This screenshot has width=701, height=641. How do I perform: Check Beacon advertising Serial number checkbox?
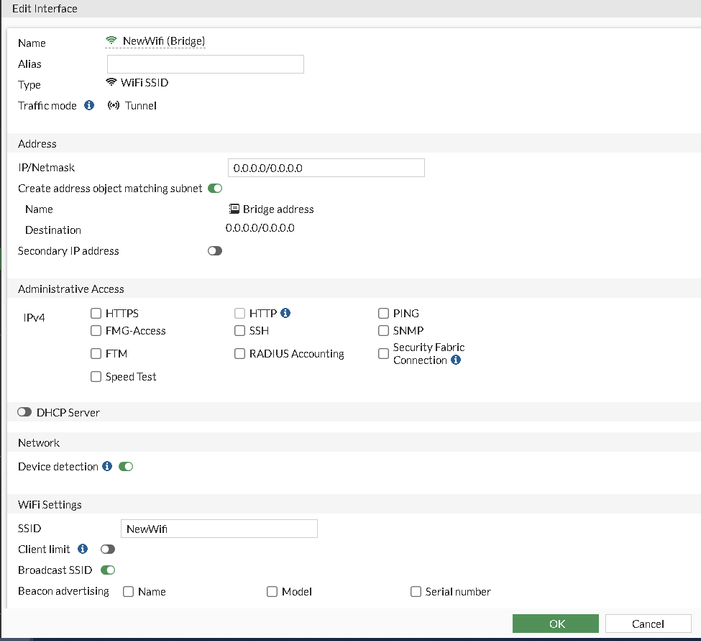pos(416,591)
